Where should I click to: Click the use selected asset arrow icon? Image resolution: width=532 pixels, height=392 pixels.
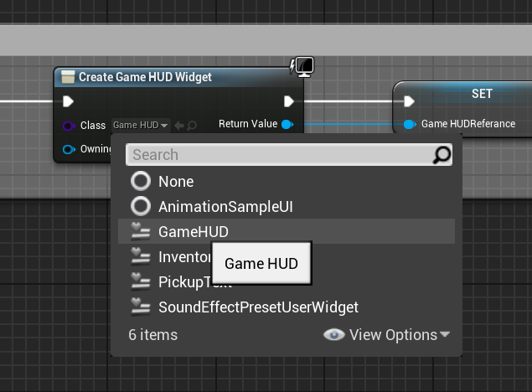(x=179, y=126)
